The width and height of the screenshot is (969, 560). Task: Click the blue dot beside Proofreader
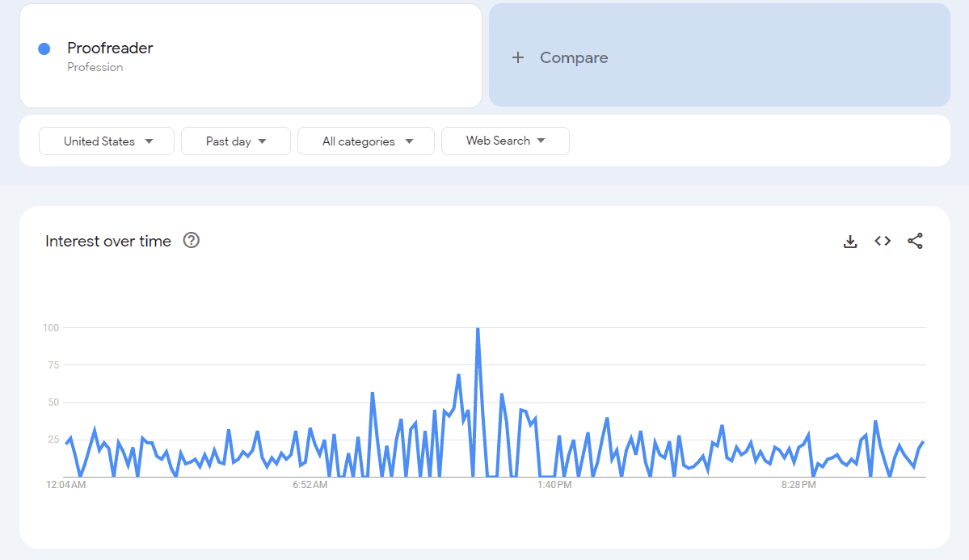[44, 48]
